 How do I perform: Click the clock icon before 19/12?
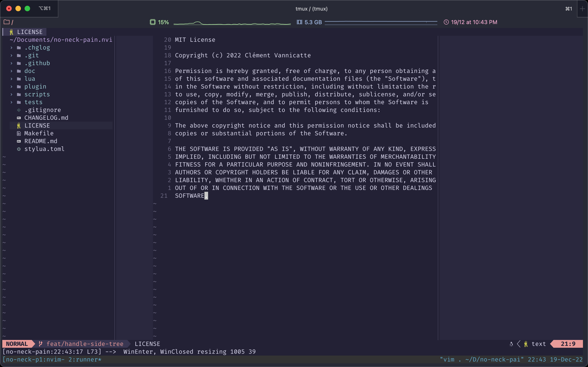[446, 22]
